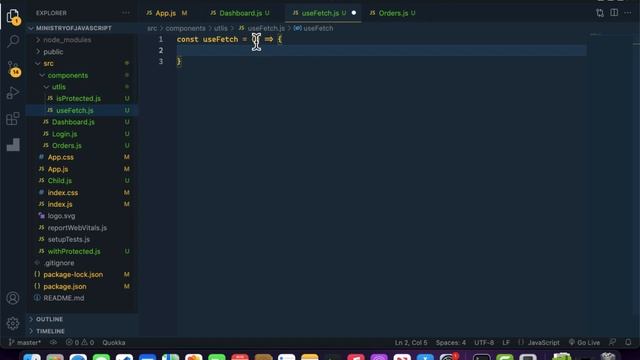Open Dashboard.js from the file tree
This screenshot has height=360, width=640.
coord(73,122)
